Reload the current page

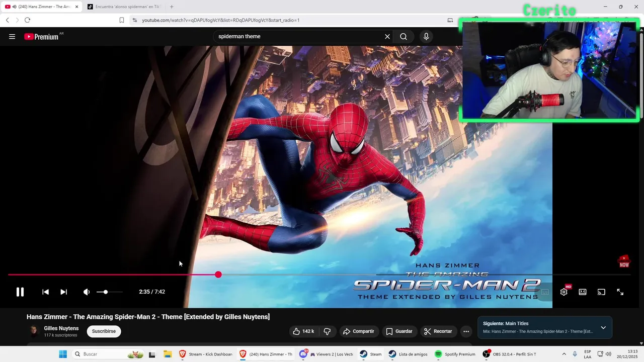tap(27, 20)
